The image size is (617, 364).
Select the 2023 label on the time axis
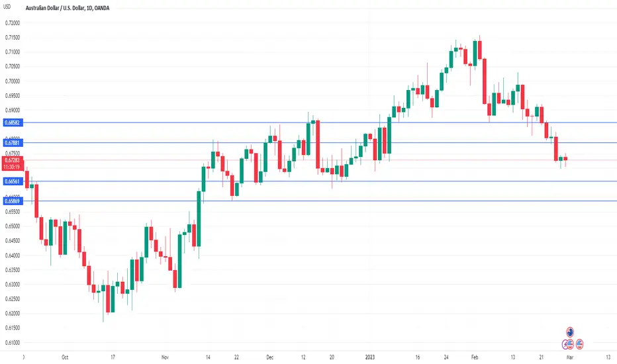[370, 357]
